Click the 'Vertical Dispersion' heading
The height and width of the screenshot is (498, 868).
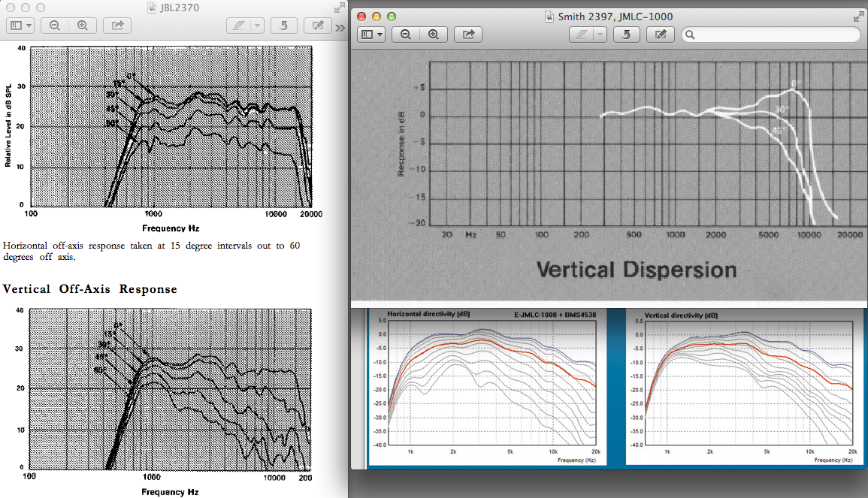[x=637, y=270]
